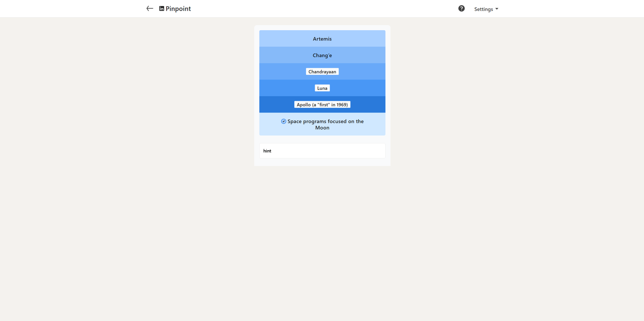Viewport: 644px width, 321px height.
Task: Click the back arrow icon
Action: 150,8
